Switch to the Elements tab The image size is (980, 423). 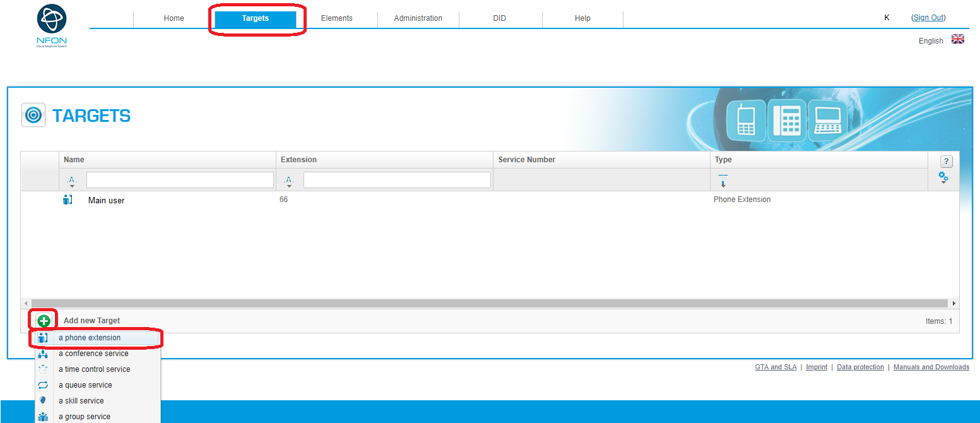[x=336, y=18]
